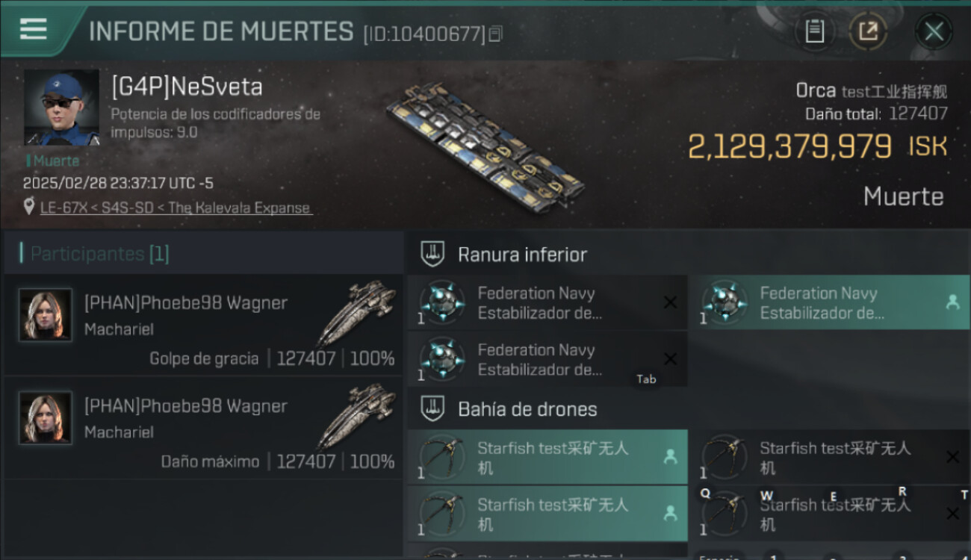
Task: Click first Federation Navy Estabilizador module icon
Action: click(443, 302)
